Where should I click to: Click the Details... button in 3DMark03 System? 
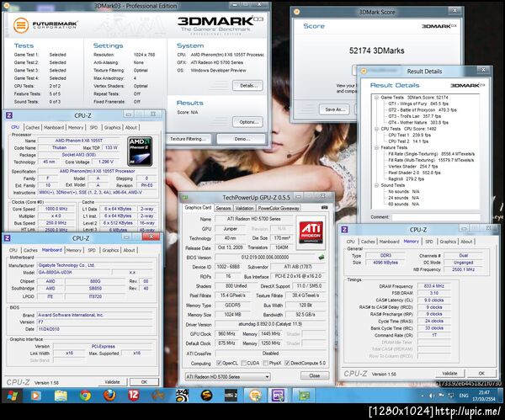coord(247,86)
